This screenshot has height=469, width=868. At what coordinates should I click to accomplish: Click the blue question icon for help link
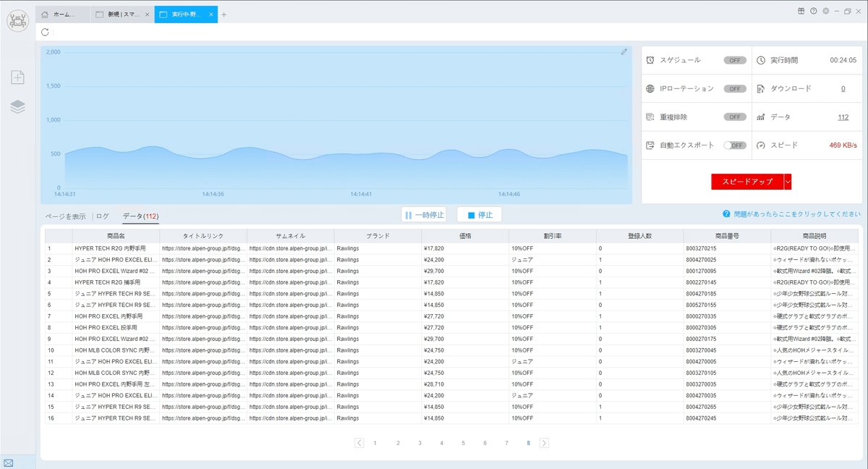(x=726, y=214)
